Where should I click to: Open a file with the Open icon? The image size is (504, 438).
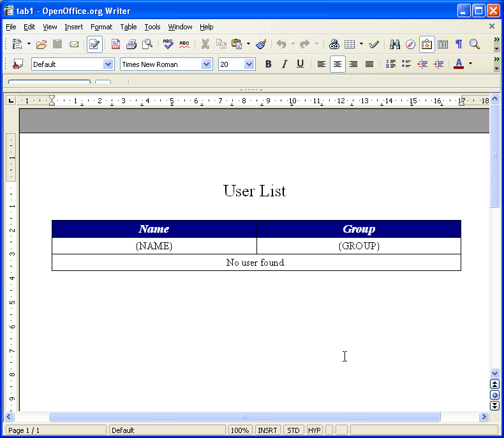point(41,44)
